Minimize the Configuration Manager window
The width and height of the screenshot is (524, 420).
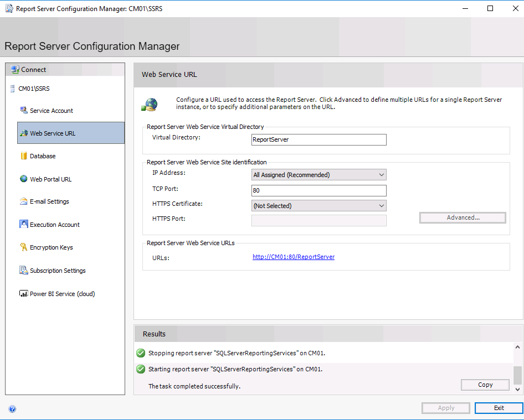pyautogui.click(x=465, y=8)
